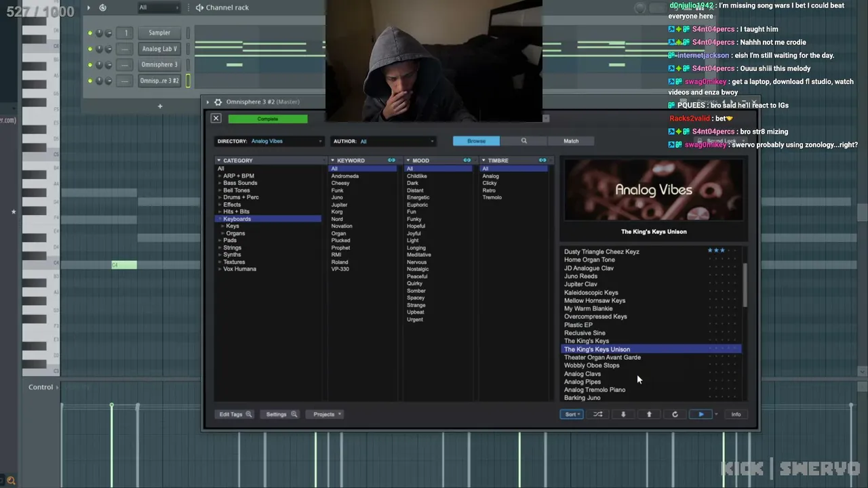868x488 pixels.
Task: Toggle the Omnisphere 3 #2 select LED
Action: coord(188,81)
